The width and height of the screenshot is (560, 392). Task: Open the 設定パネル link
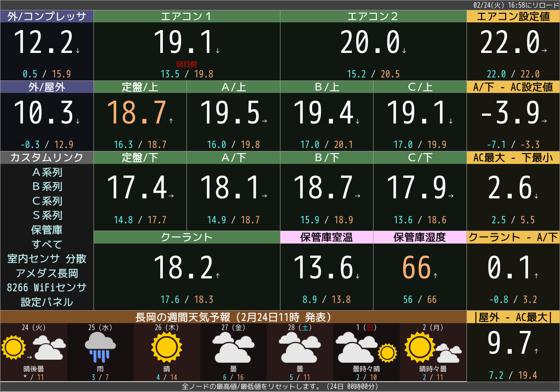47,302
